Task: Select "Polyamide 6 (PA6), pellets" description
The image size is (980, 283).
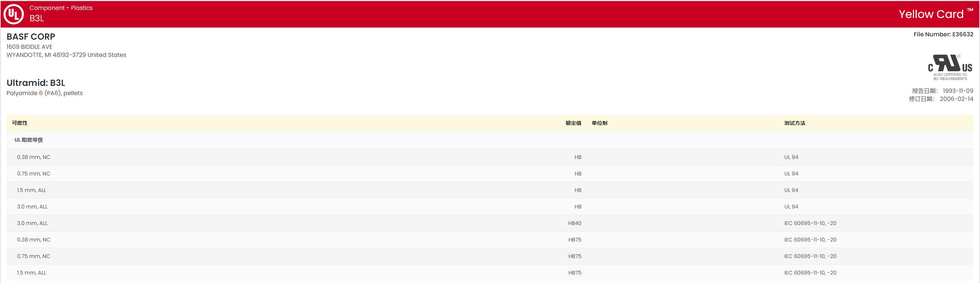Action: [x=44, y=93]
